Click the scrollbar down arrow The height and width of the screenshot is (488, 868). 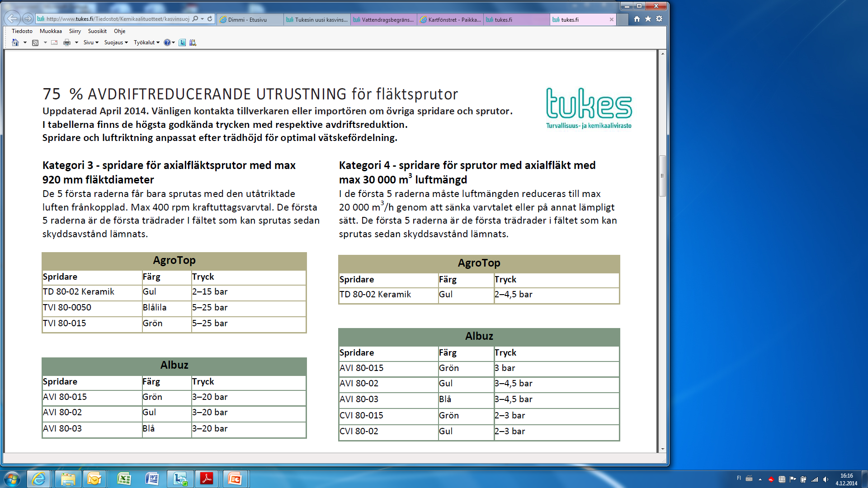663,449
